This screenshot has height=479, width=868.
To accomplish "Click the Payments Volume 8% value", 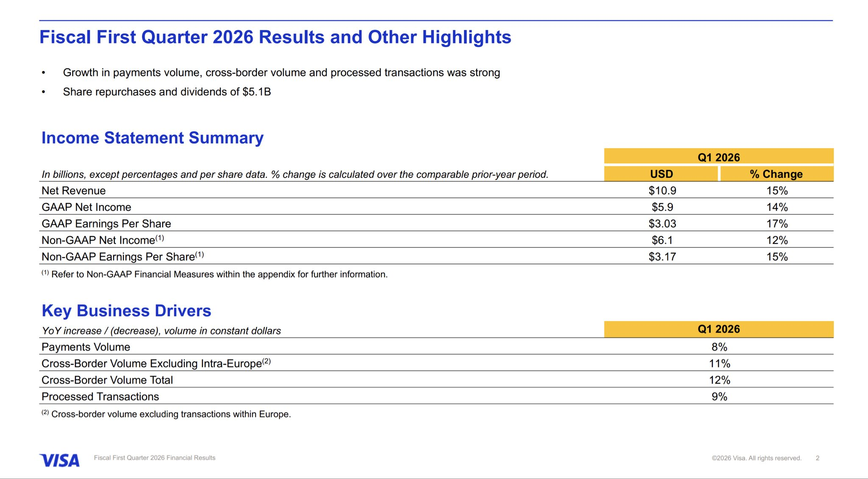I will point(719,347).
